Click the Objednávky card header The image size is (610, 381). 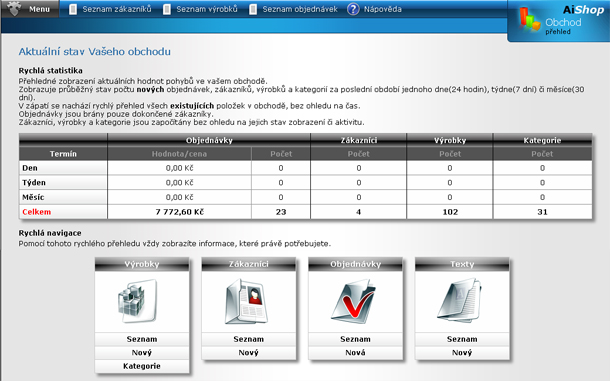point(355,264)
